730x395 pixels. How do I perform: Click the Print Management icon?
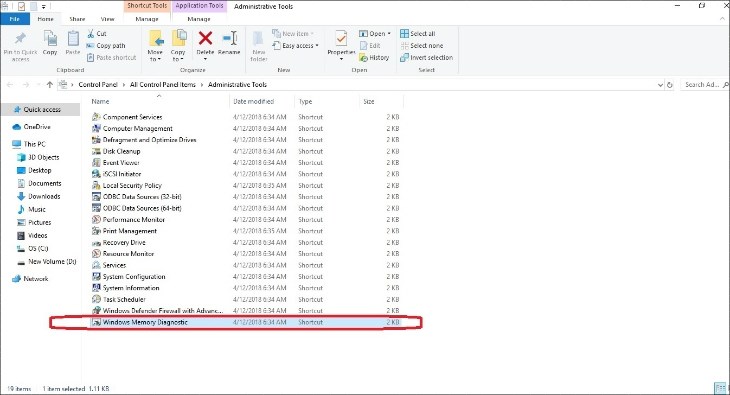coord(96,231)
